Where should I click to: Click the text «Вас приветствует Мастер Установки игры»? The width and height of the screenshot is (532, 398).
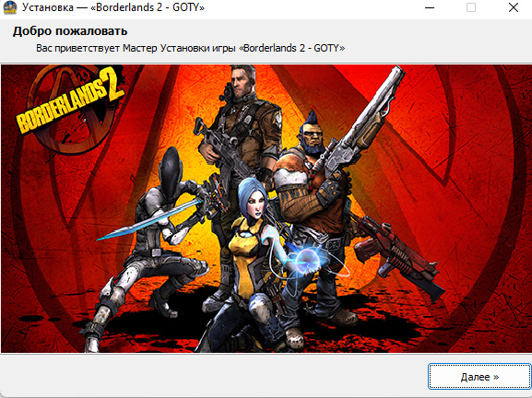point(136,48)
